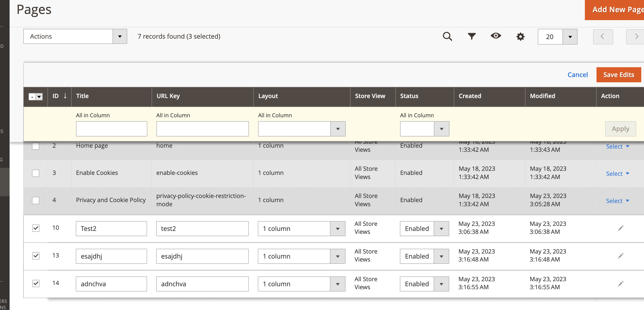This screenshot has width=644, height=310.
Task: Go to previous page with the left arrow
Action: pos(603,37)
